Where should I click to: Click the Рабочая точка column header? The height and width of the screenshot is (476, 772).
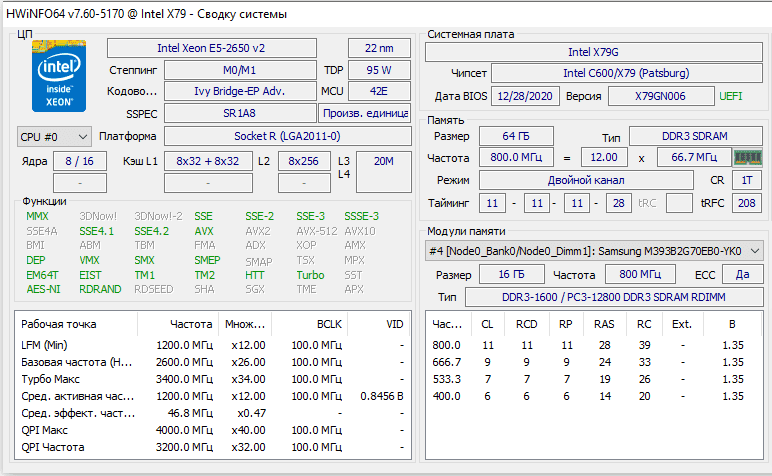point(60,324)
